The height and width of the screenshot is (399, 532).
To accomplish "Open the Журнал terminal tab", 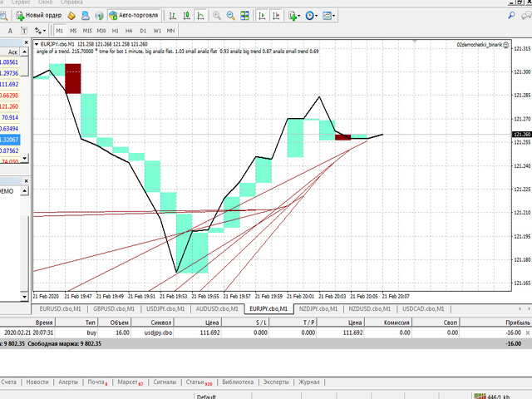I will [x=308, y=382].
